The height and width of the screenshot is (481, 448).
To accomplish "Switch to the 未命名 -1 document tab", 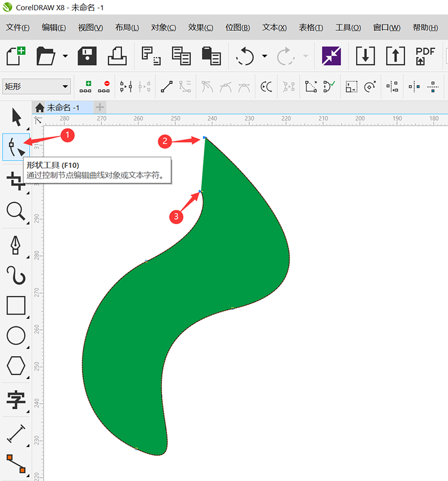I will (x=62, y=108).
